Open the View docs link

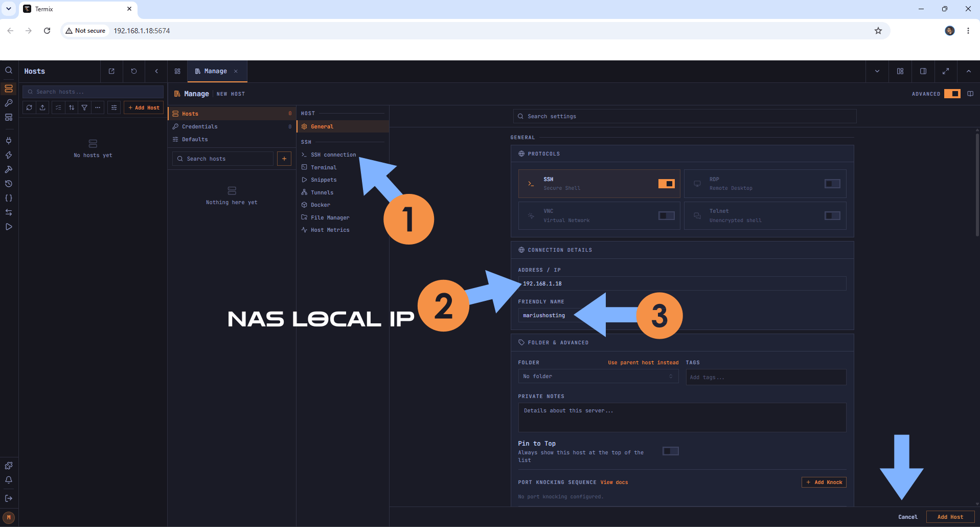click(x=614, y=482)
